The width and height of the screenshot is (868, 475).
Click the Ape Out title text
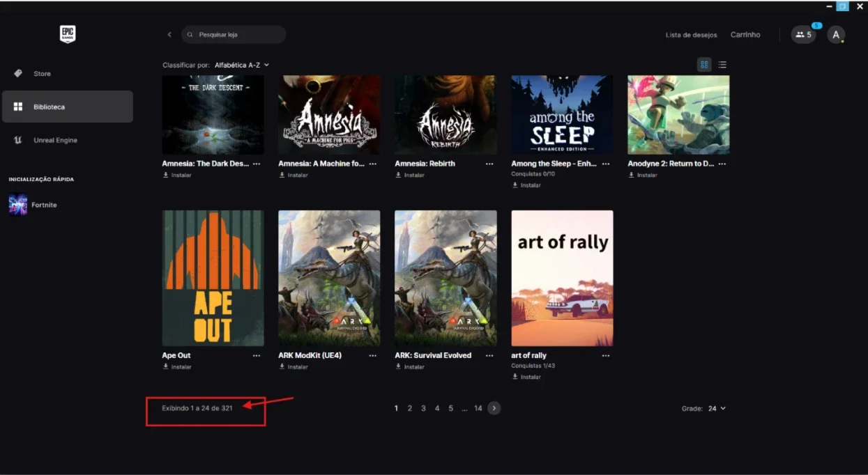(x=176, y=355)
